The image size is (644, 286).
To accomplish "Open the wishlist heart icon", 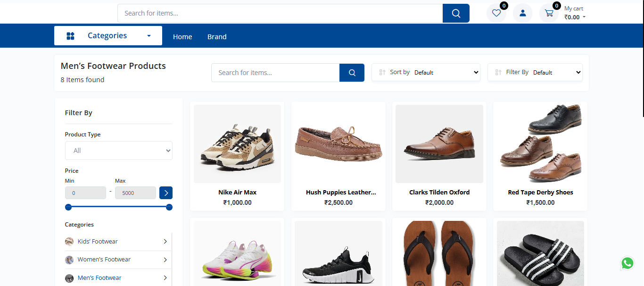I will 496,13.
